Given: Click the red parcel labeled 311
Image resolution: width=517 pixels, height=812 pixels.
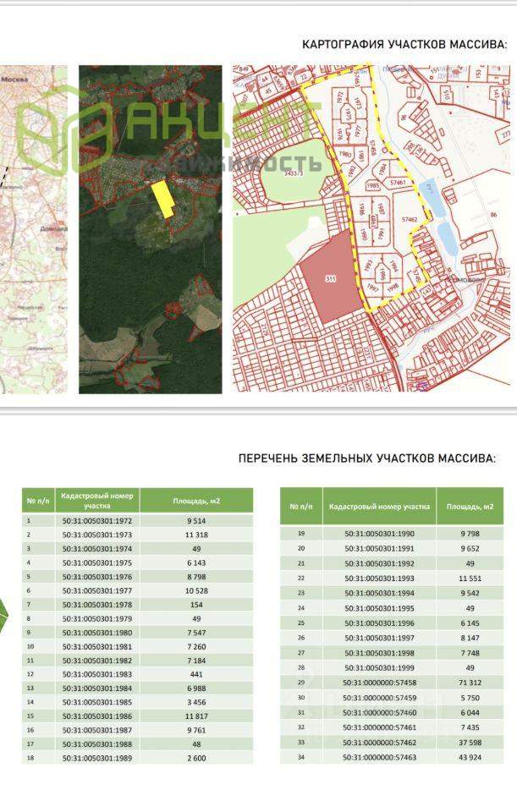Looking at the screenshot, I should [x=329, y=277].
